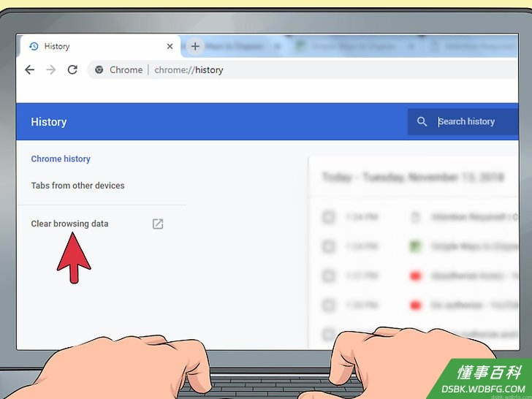Close the History tab
The height and width of the screenshot is (399, 532).
coord(170,46)
